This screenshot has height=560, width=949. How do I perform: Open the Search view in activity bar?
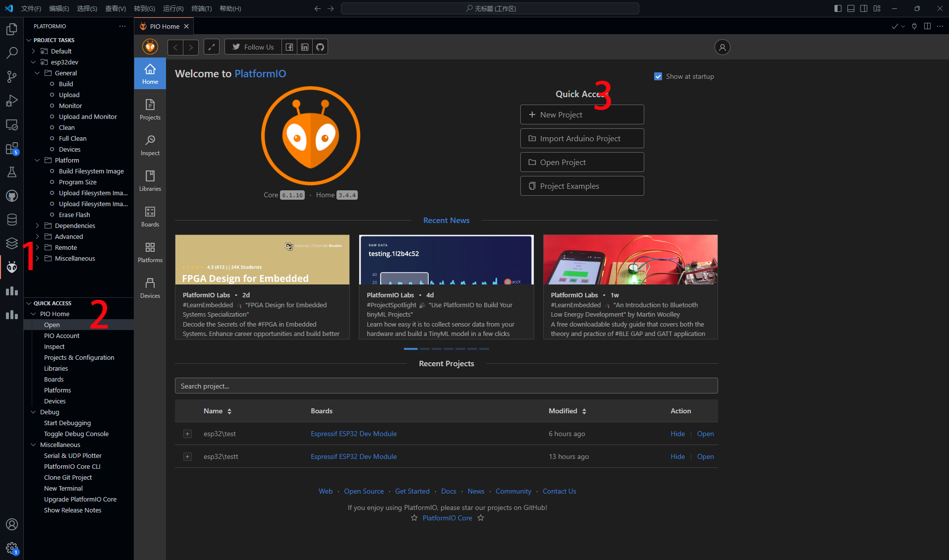[12, 53]
